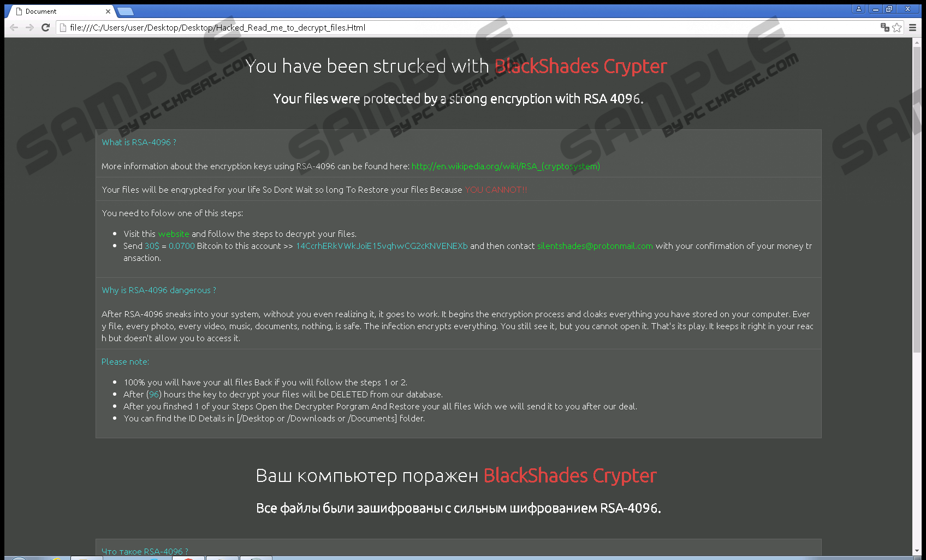Minimize the browser window

876,9
